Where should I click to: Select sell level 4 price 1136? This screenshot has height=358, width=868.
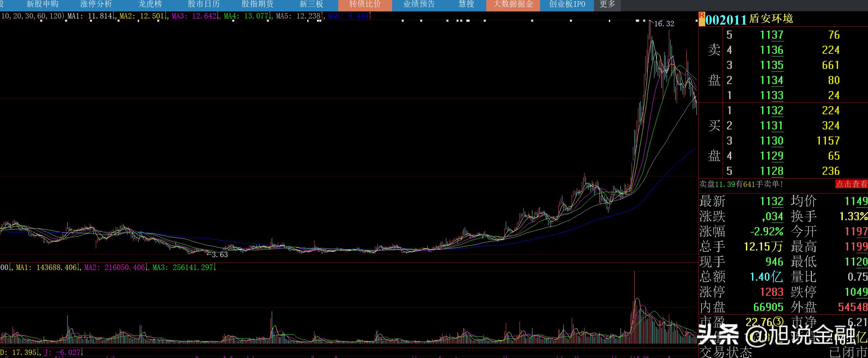pos(771,50)
